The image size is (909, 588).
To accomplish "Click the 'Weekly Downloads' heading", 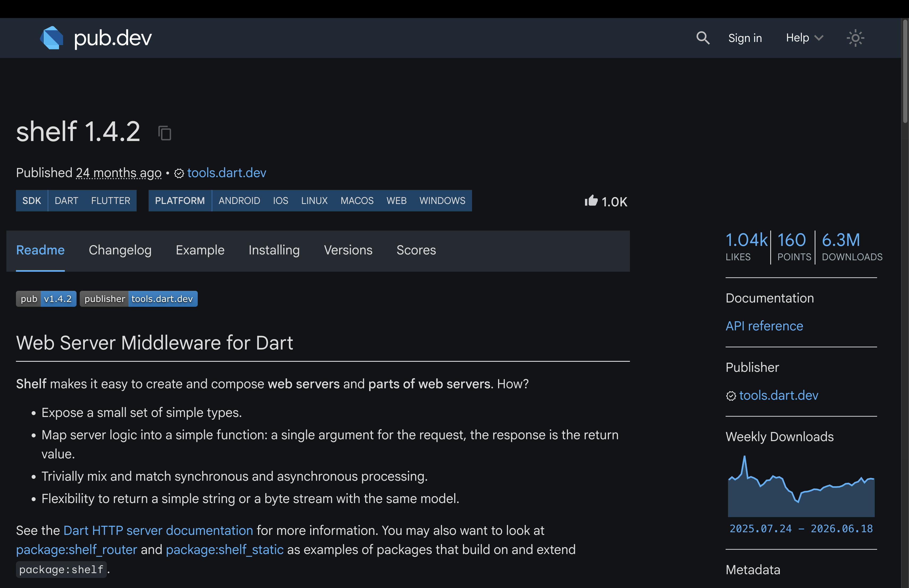I will pyautogui.click(x=779, y=437).
